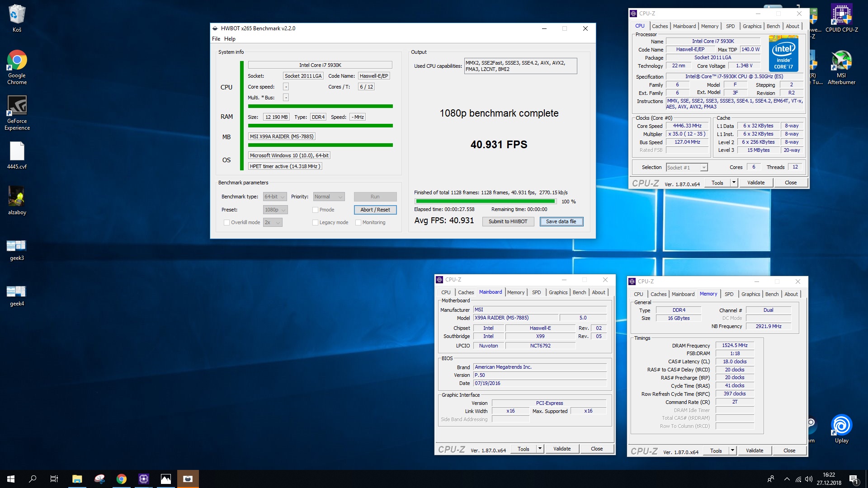The height and width of the screenshot is (488, 868).
Task: Open the network status tray icon
Action: tap(798, 479)
